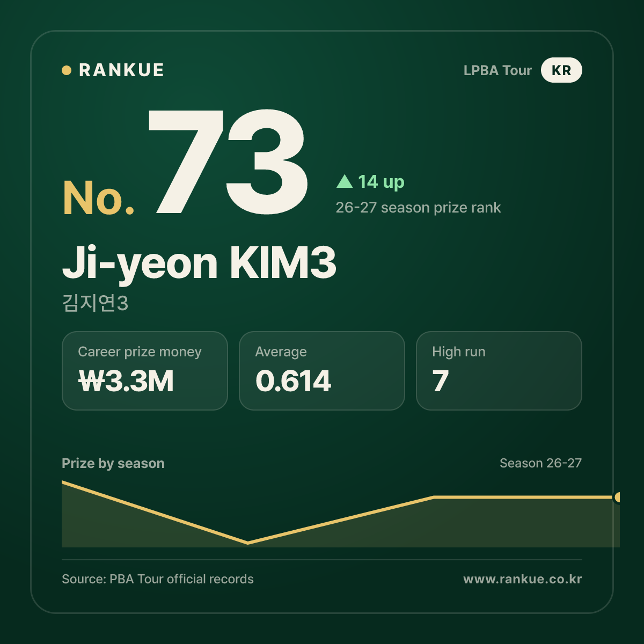Click the Korean name 김지연3
Image resolution: width=644 pixels, height=644 pixels.
point(95,303)
